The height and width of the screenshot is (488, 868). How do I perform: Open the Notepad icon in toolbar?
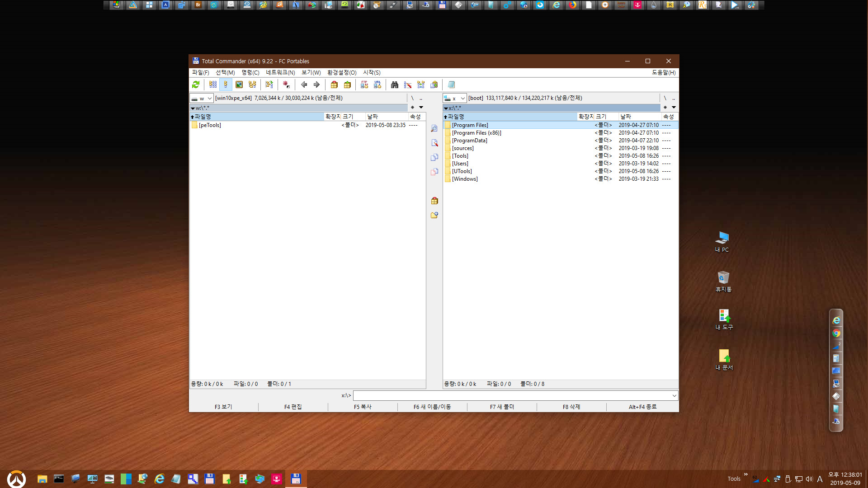tap(451, 84)
